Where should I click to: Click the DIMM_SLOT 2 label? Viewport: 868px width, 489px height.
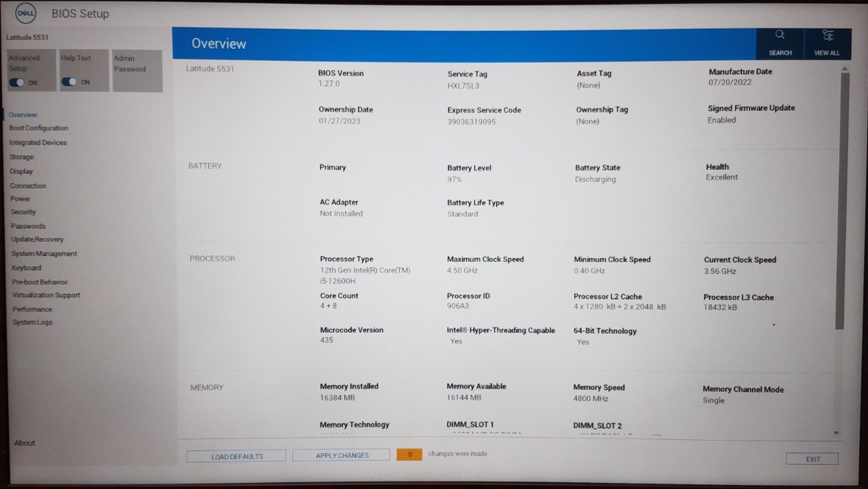coord(597,425)
